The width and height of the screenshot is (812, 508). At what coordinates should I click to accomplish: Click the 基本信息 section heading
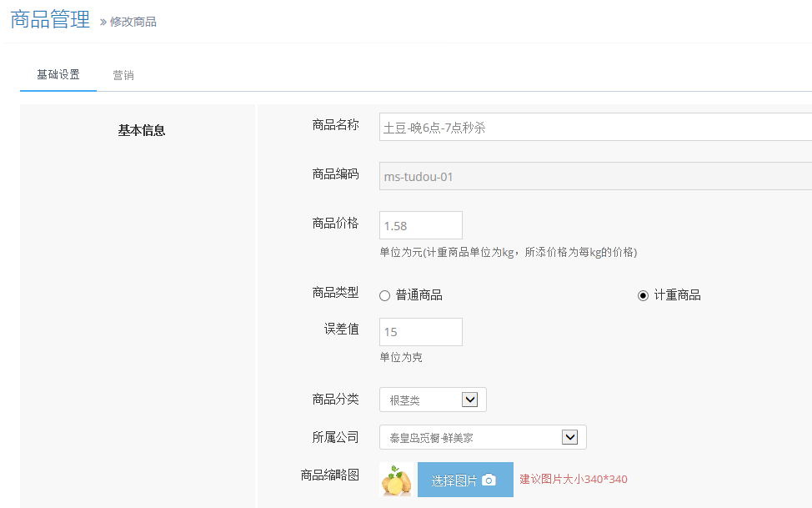point(142,130)
